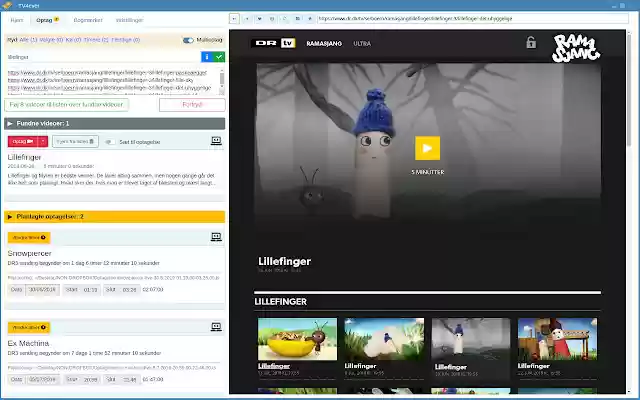
Task: Click the Ramasjang logo
Action: tap(576, 48)
